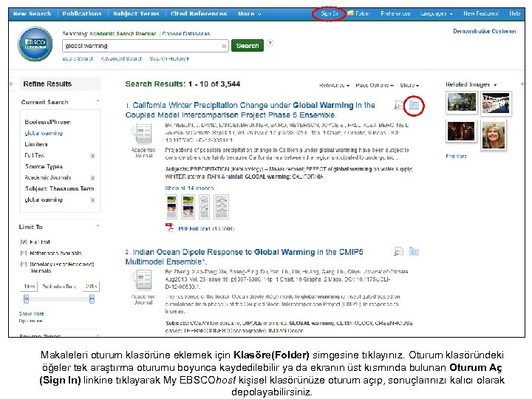Collapse the right Related Images panel arrow
This screenshot has height=399, width=532.
(x=522, y=83)
